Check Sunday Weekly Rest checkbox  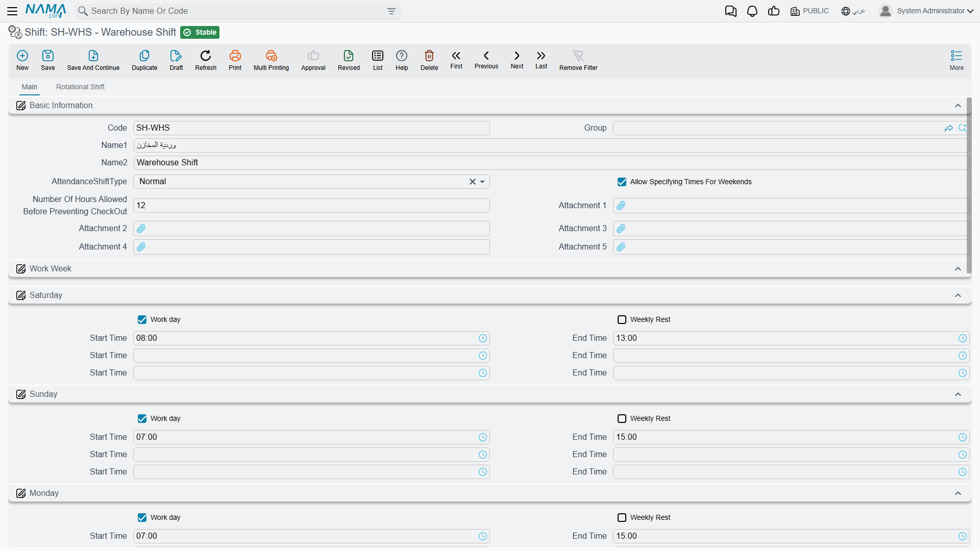coord(622,418)
